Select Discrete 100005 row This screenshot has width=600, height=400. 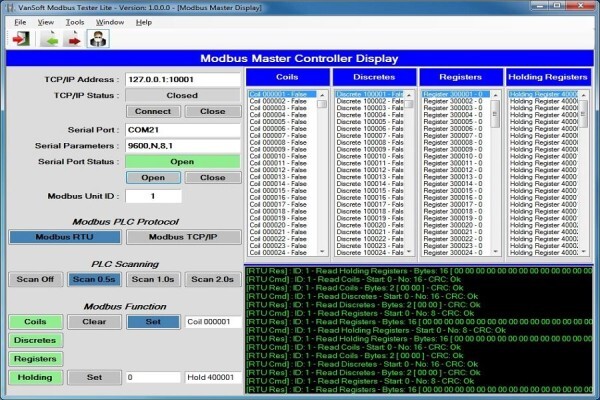click(x=369, y=122)
